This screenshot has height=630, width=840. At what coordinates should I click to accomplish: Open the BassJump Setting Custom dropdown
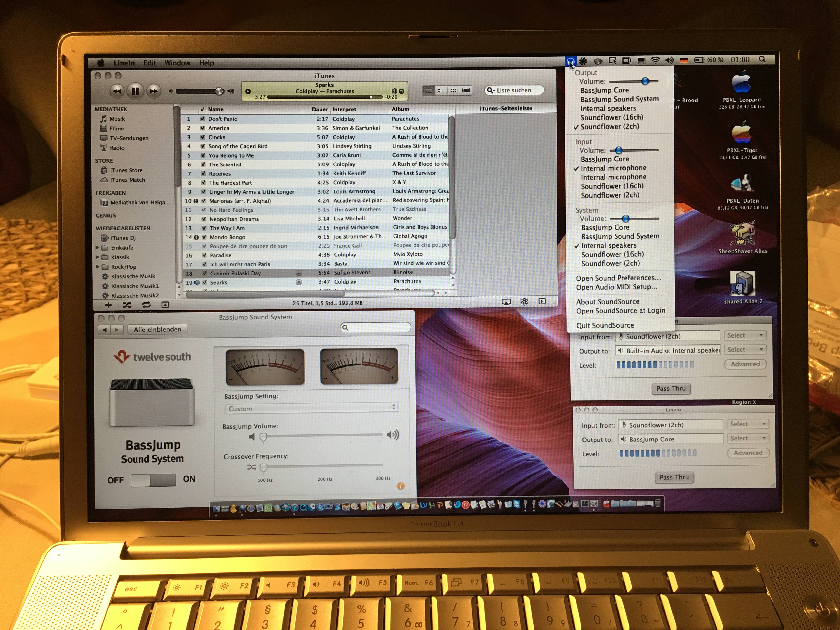click(x=311, y=408)
